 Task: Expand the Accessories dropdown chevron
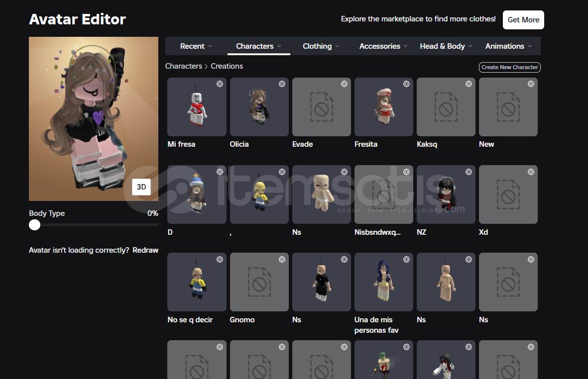coord(405,46)
